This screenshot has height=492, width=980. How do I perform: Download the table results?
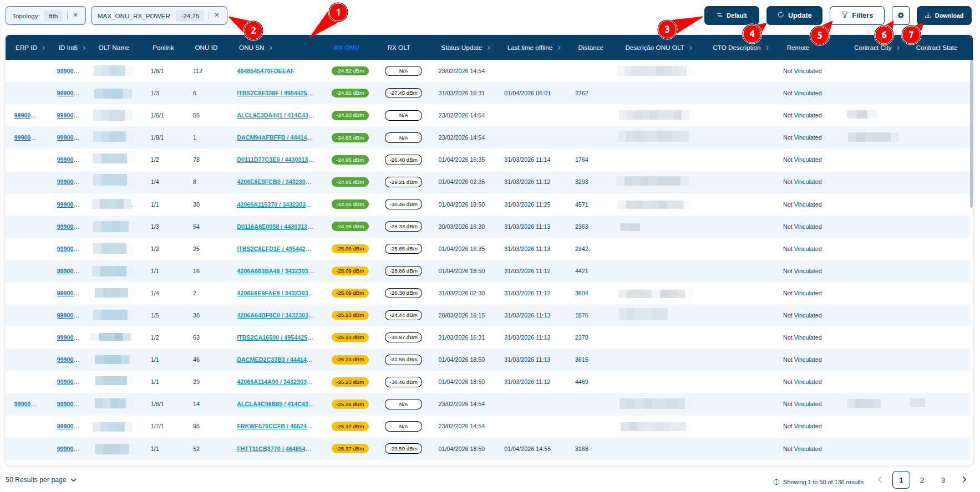pos(944,16)
